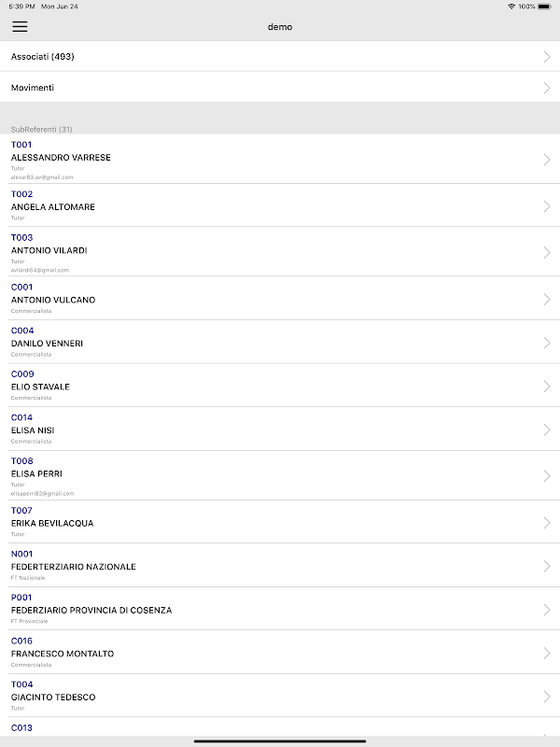
Task: Tap the arrow next to Elio Stavale
Action: click(547, 387)
